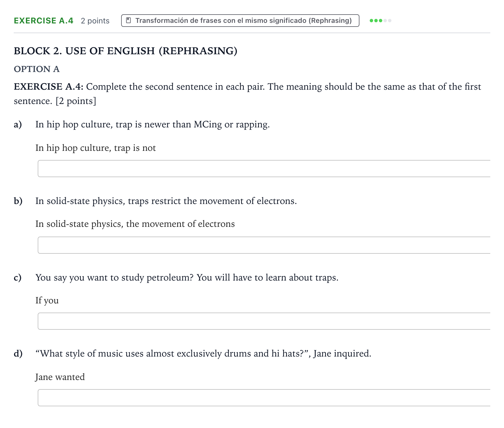Click prompt 'In hip hop culture, trap is not'
The height and width of the screenshot is (428, 504).
point(96,148)
